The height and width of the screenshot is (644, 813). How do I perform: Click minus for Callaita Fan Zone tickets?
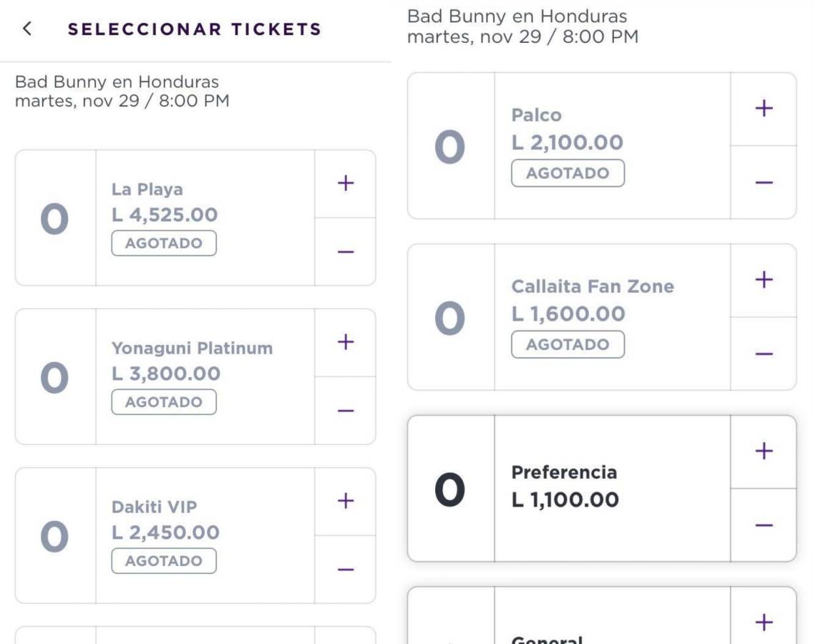(x=764, y=353)
